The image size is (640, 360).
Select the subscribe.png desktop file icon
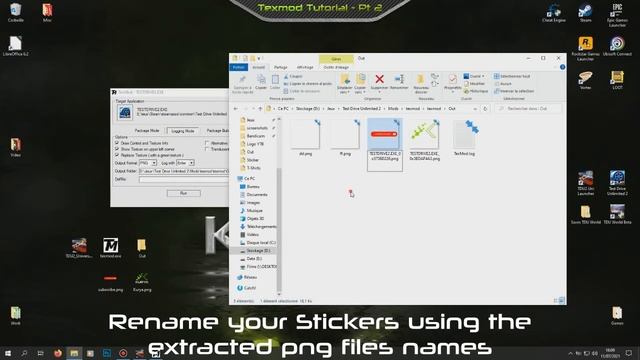[x=110, y=282]
